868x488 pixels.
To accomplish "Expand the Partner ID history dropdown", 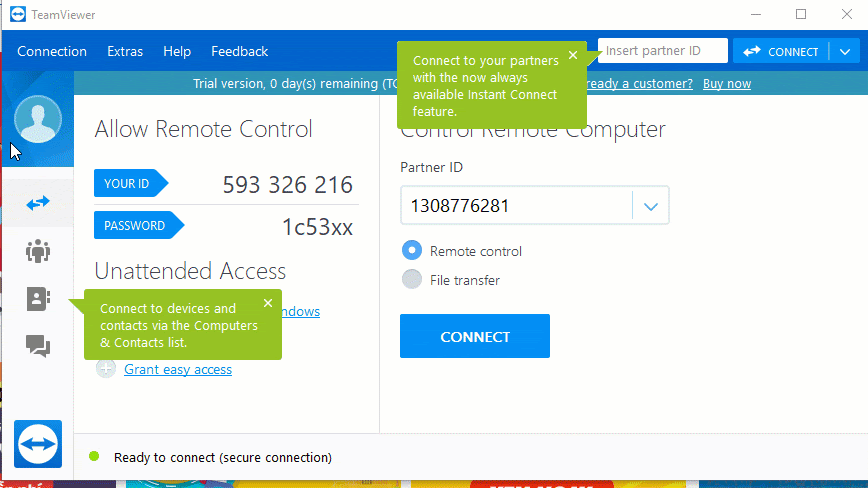I will click(x=651, y=206).
